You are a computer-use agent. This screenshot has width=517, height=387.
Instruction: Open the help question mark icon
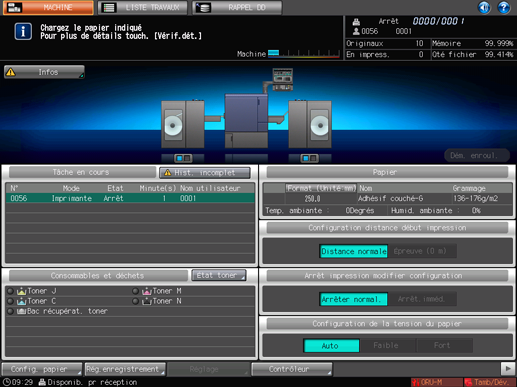click(x=504, y=7)
